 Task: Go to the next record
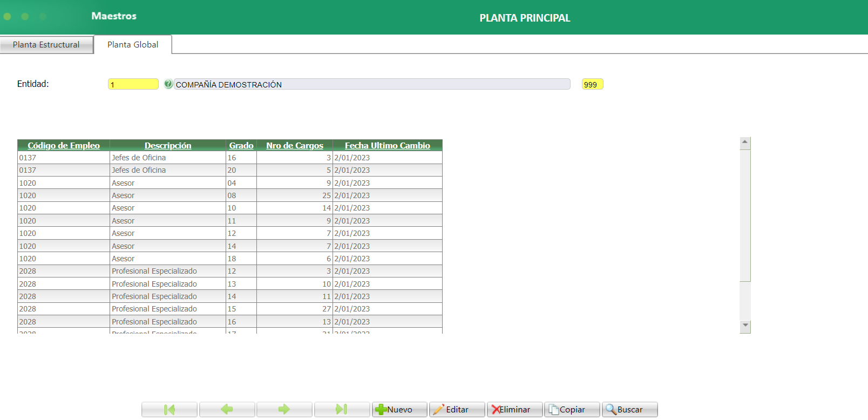(284, 410)
